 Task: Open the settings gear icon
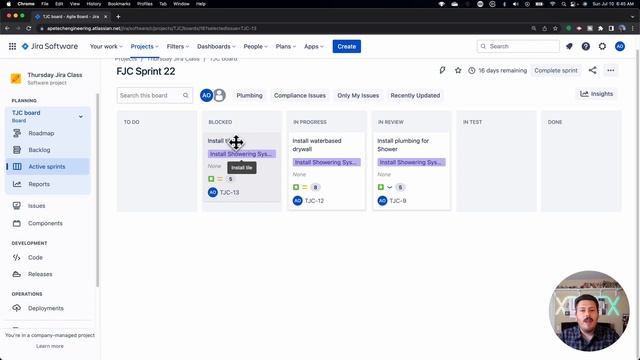pos(602,47)
